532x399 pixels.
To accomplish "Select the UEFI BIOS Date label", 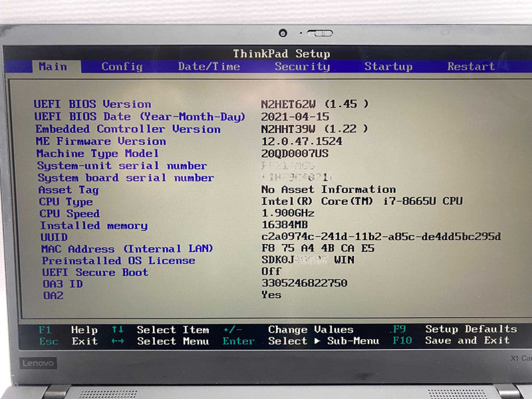I will pos(140,116).
